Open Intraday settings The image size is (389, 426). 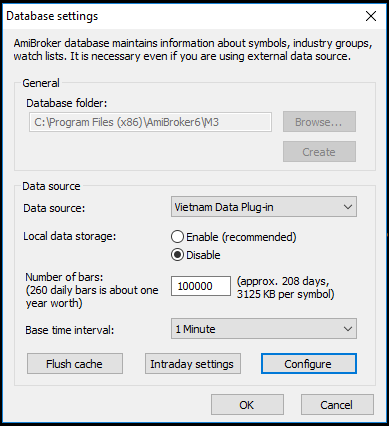coord(193,364)
